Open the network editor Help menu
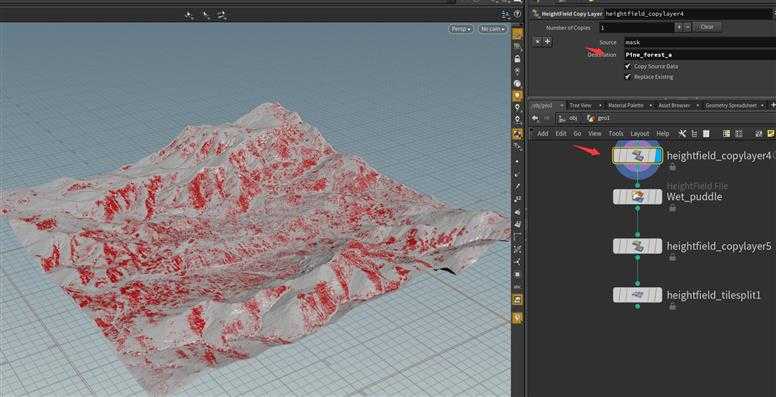Image resolution: width=776 pixels, height=397 pixels. click(663, 134)
